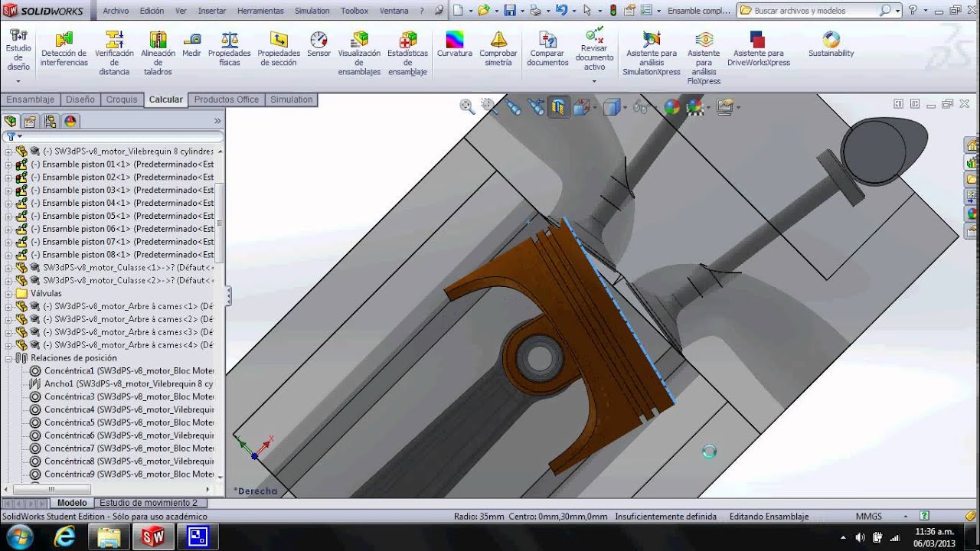Run Alineación de taladros check
This screenshot has width=980, height=551.
coord(158,54)
